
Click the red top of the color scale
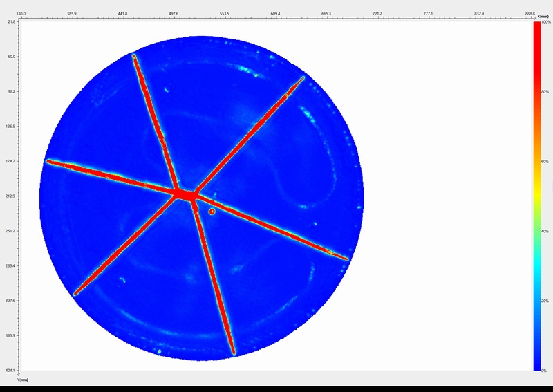537,28
